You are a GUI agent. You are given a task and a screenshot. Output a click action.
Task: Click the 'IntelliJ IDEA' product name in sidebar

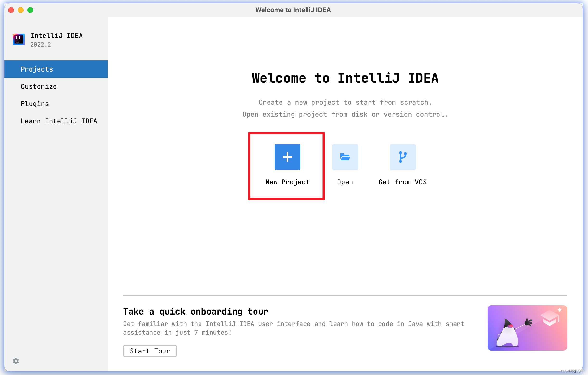(56, 36)
